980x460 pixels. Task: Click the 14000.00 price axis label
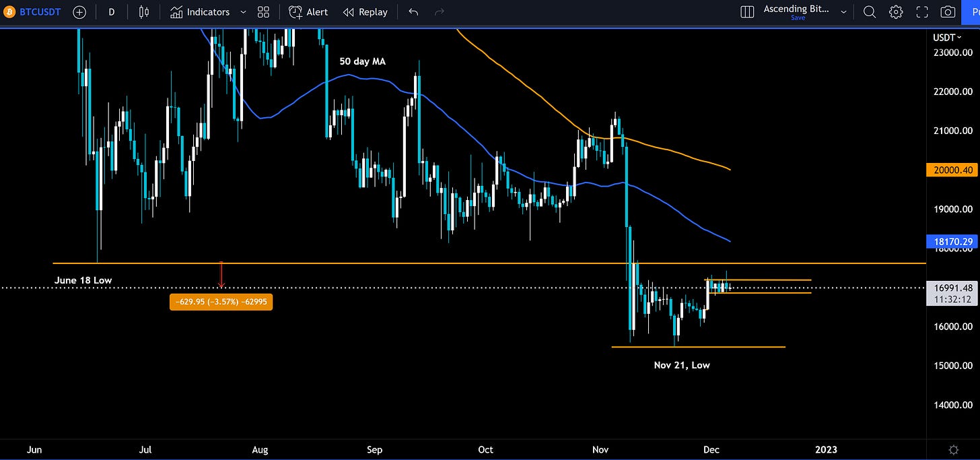click(953, 405)
